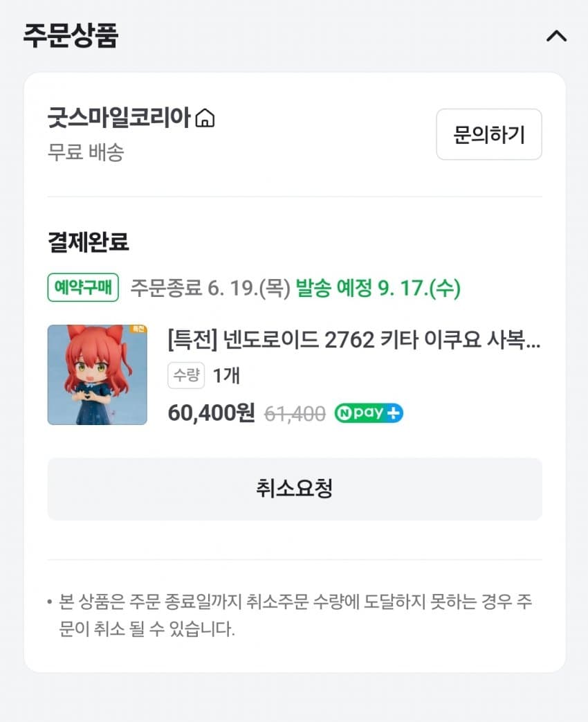Screen dimensions: 588x722
Task: Click the 수량 quantity label badge
Action: pyautogui.click(x=186, y=376)
